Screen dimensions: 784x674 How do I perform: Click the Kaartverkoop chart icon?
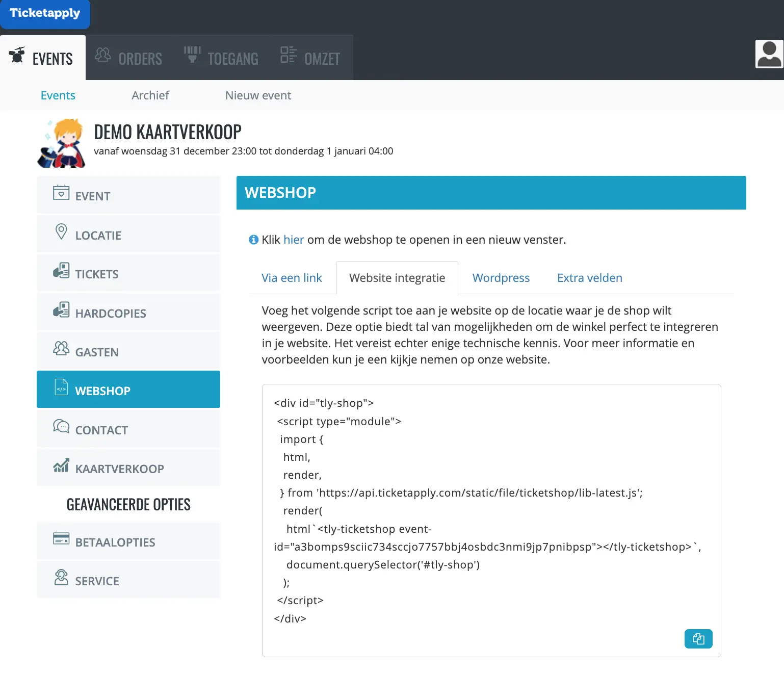61,465
